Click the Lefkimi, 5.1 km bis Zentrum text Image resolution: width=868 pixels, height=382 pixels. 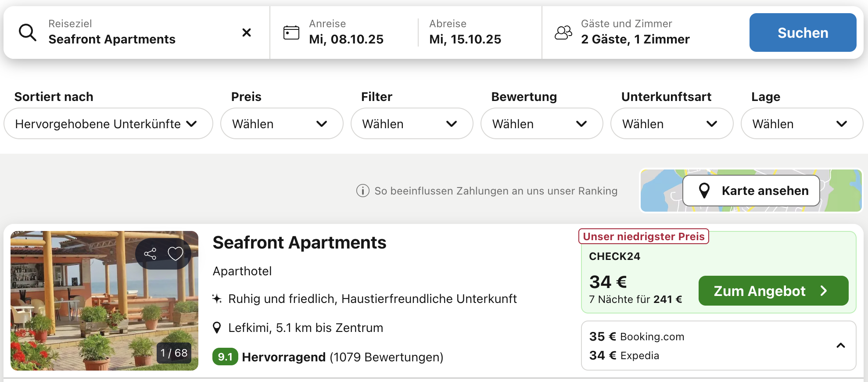click(x=306, y=328)
